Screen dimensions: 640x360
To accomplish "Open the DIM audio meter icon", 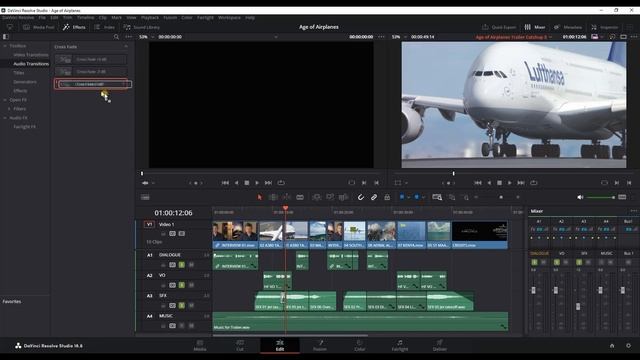I will coord(622,197).
